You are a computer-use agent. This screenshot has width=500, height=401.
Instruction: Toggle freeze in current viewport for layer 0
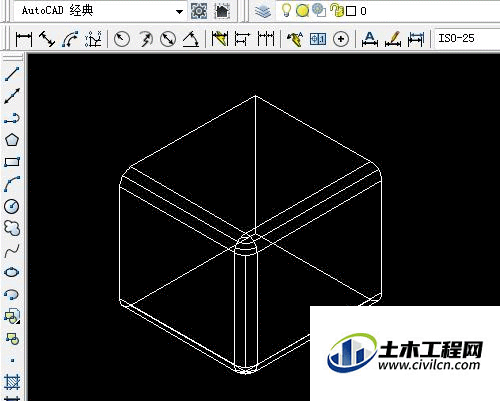pyautogui.click(x=319, y=10)
